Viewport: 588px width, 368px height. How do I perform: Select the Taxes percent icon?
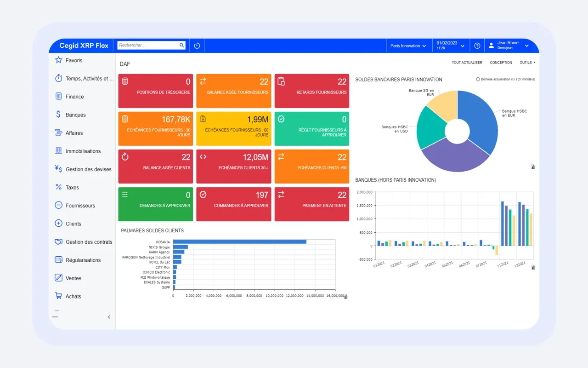click(x=58, y=187)
